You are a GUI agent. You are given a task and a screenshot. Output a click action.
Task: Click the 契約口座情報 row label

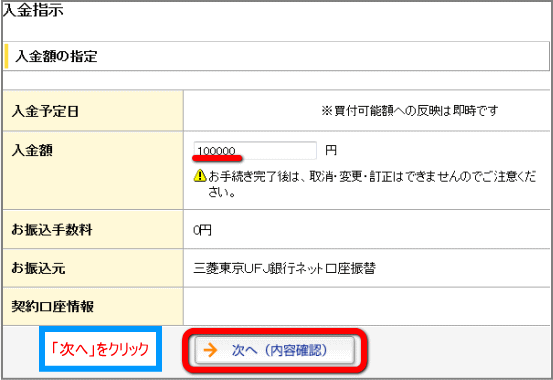point(53,306)
